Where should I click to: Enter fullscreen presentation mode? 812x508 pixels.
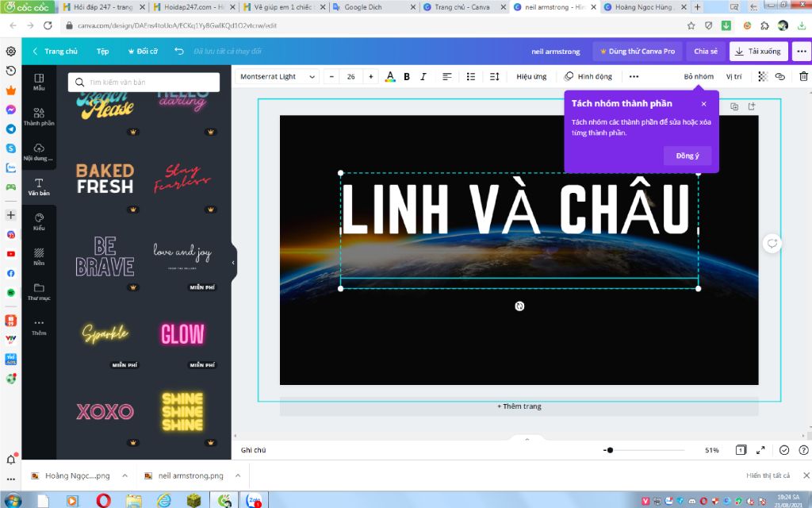tap(760, 450)
